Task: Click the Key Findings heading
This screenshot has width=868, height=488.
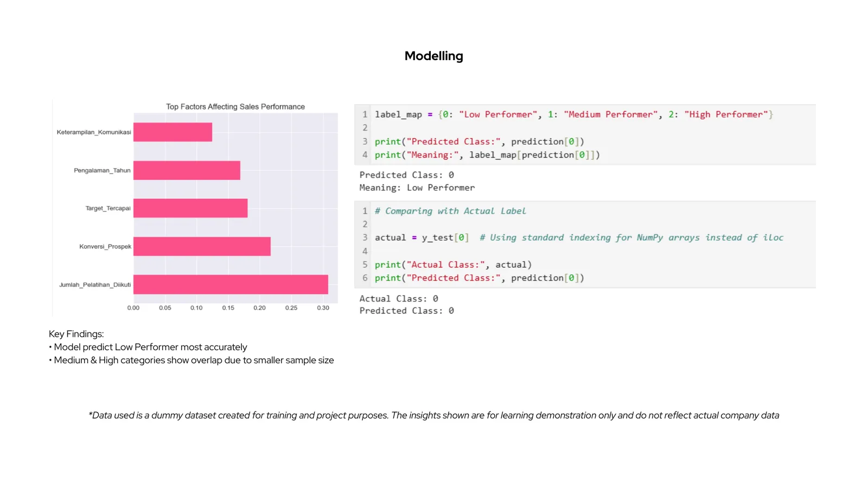Action: [x=76, y=334]
